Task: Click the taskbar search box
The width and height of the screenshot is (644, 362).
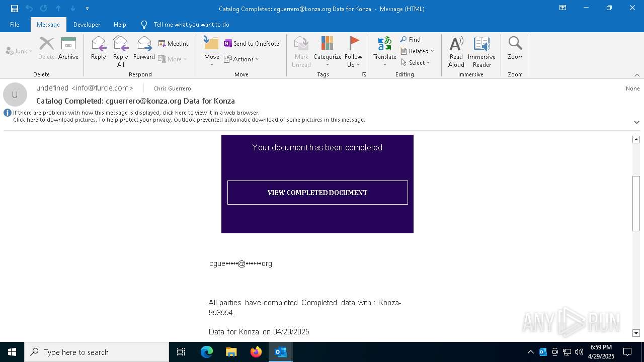Action: click(x=97, y=352)
